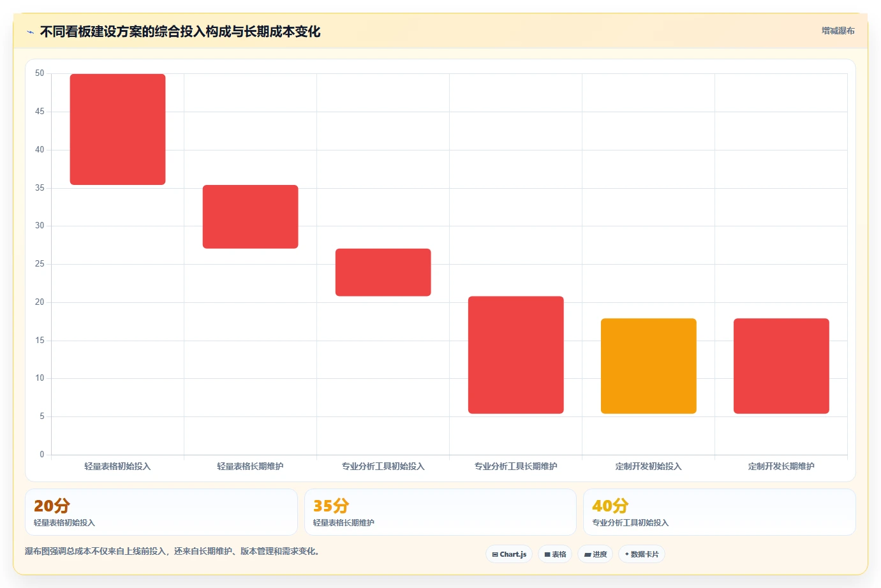Click the y-axis value 50
The image size is (881, 588).
(x=40, y=73)
